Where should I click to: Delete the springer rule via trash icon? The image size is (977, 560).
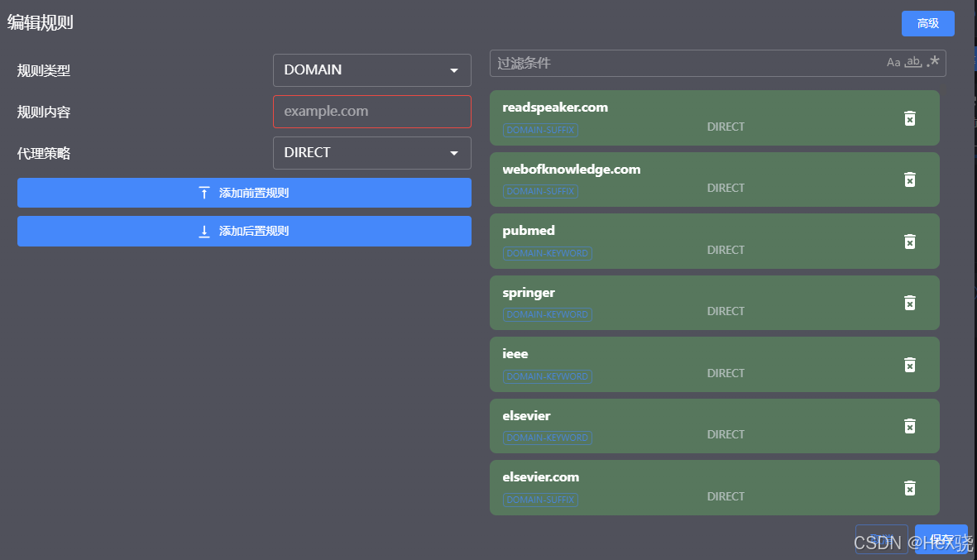(x=909, y=303)
